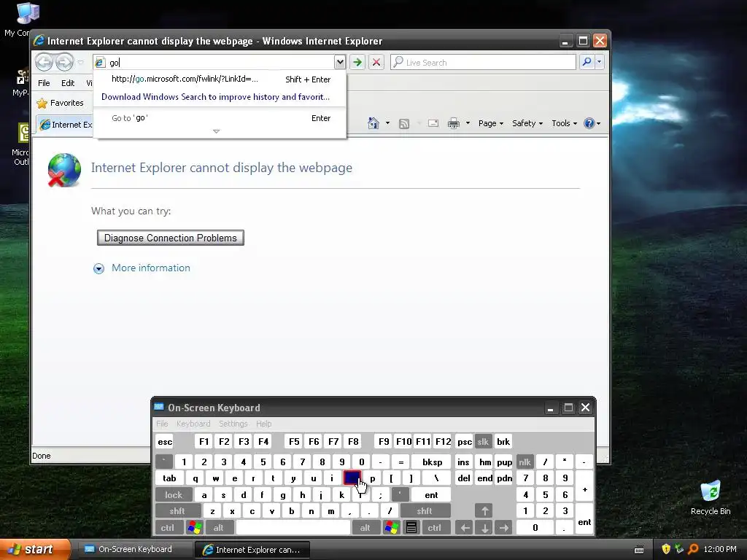The width and height of the screenshot is (747, 560).
Task: Click the Forward arrow in Internet Explorer
Action: [64, 62]
